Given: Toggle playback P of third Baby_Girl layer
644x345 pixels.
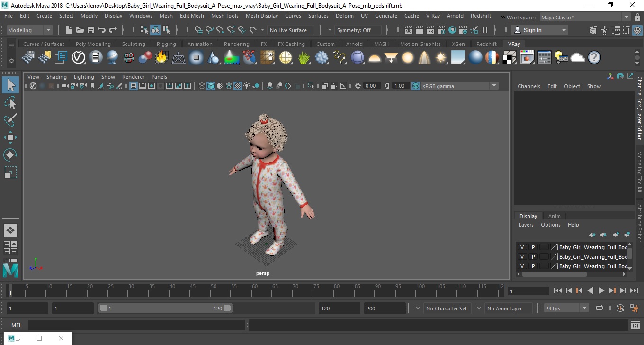Looking at the screenshot, I should click(x=533, y=266).
